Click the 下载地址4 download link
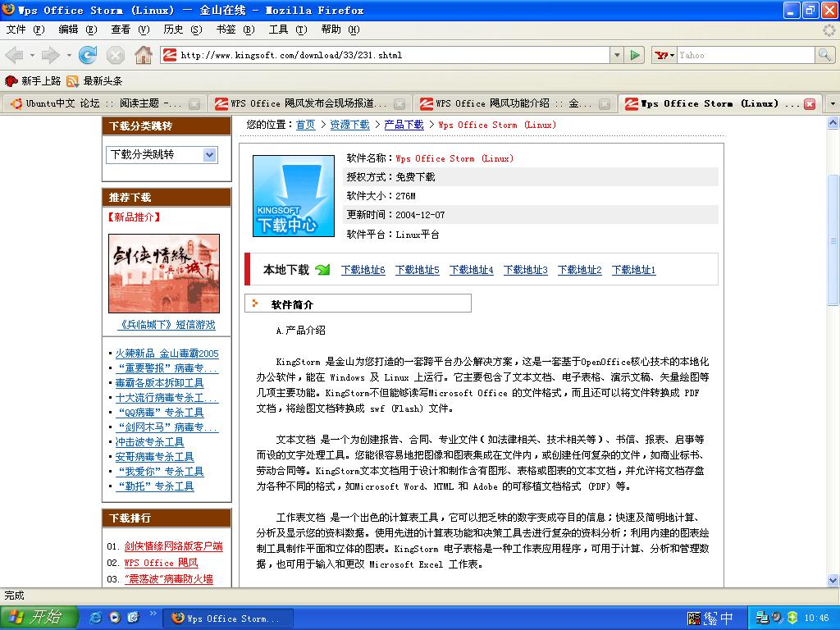The height and width of the screenshot is (630, 840). [x=472, y=270]
